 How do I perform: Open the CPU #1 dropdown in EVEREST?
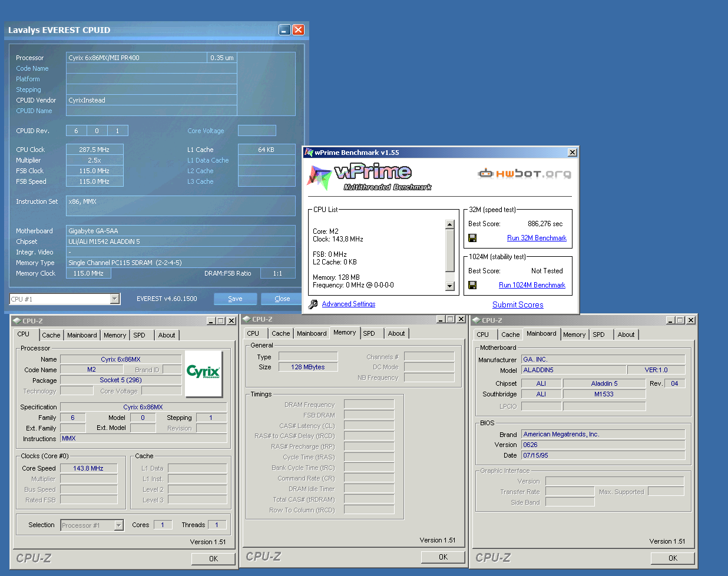pyautogui.click(x=115, y=299)
